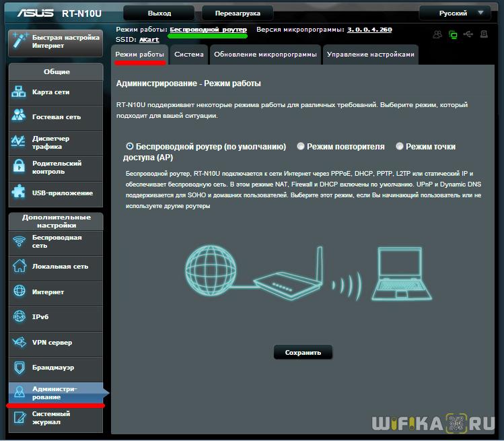Image resolution: width=504 pixels, height=441 pixels.
Task: Open the Обновление микропрограммы tab
Action: [265, 55]
